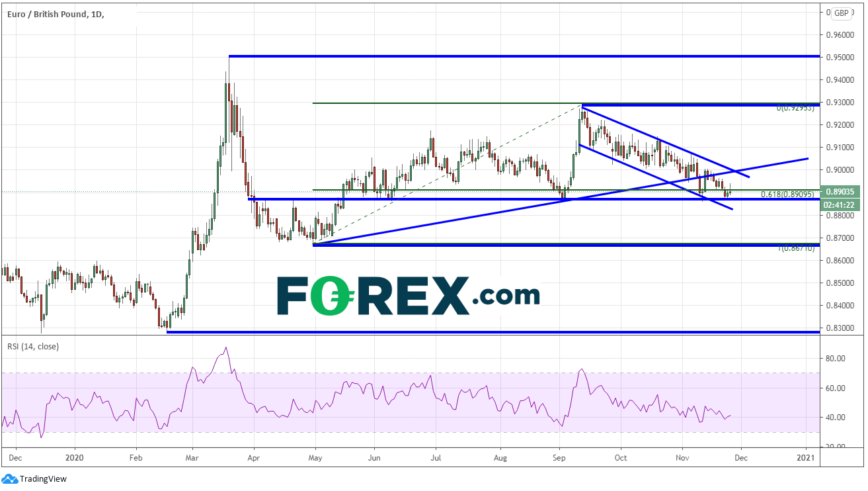Select the RSI (14, close) indicator label

pyautogui.click(x=33, y=346)
